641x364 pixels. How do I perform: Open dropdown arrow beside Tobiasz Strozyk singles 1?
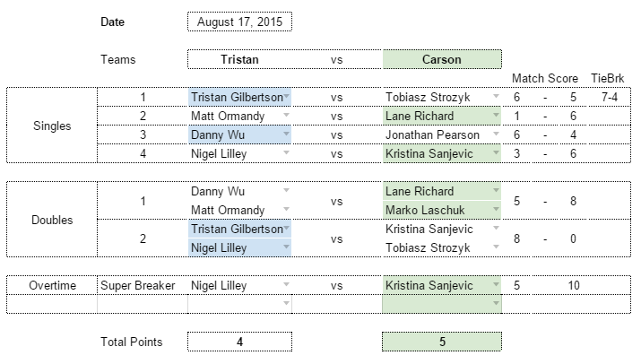pos(496,97)
